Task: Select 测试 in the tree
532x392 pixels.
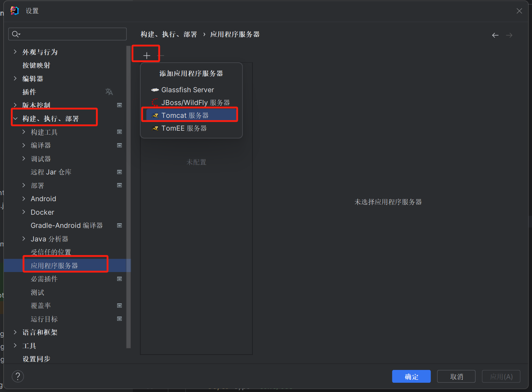Action: [37, 292]
